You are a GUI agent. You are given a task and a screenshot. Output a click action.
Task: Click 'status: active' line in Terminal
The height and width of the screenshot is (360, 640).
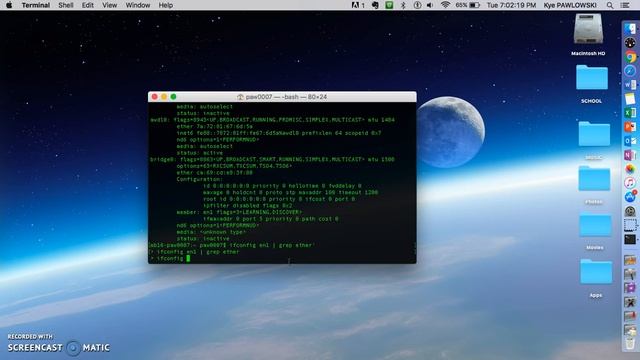[200, 153]
